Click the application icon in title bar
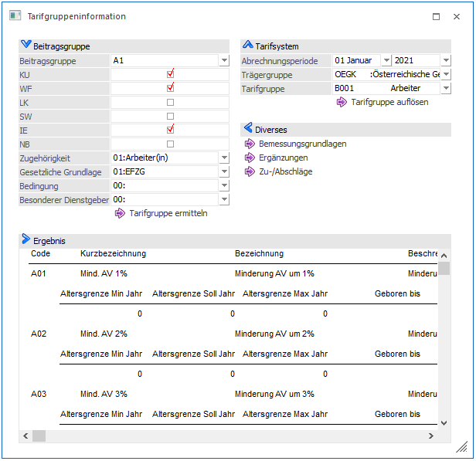The width and height of the screenshot is (476, 461). [x=14, y=16]
